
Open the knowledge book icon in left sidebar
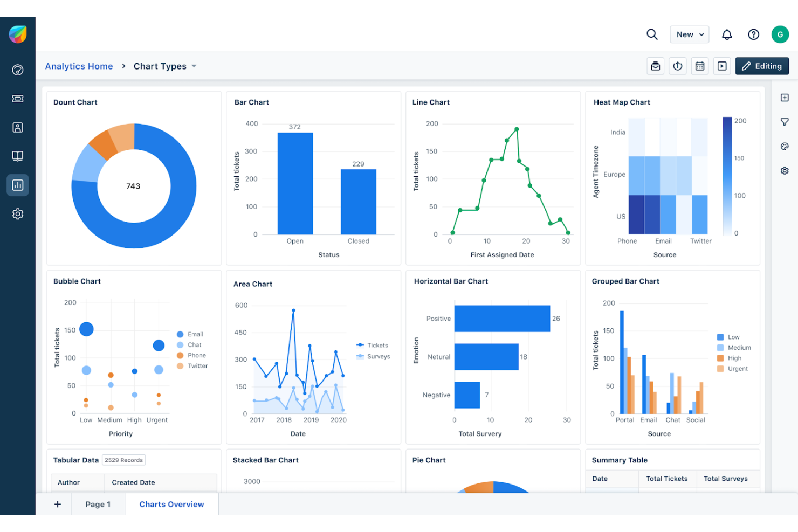18,156
